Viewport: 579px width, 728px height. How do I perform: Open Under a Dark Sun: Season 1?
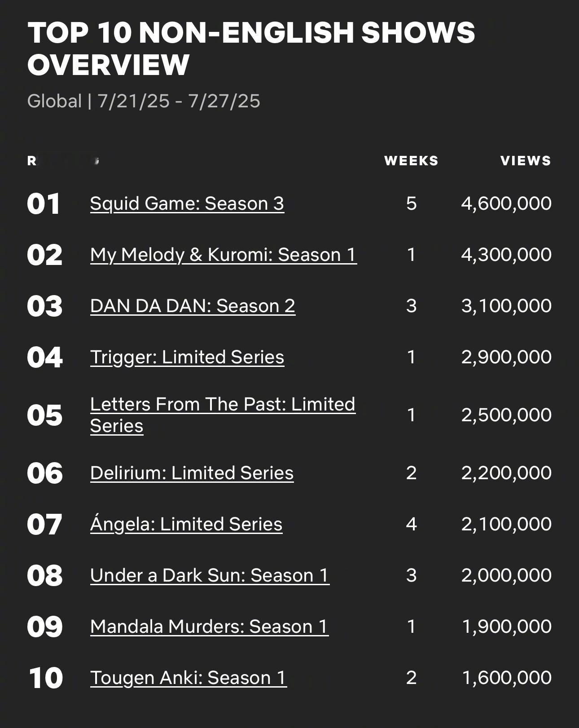(210, 575)
